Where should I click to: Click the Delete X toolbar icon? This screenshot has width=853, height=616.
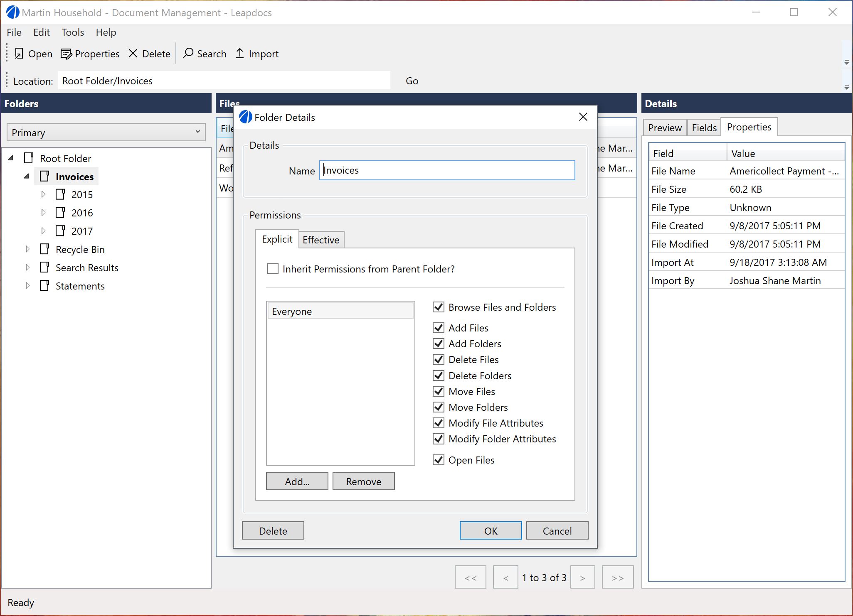[133, 53]
